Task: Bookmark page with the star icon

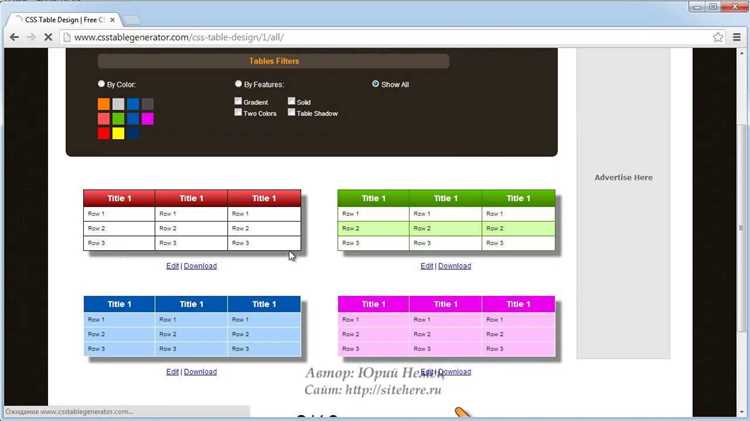Action: [x=717, y=37]
